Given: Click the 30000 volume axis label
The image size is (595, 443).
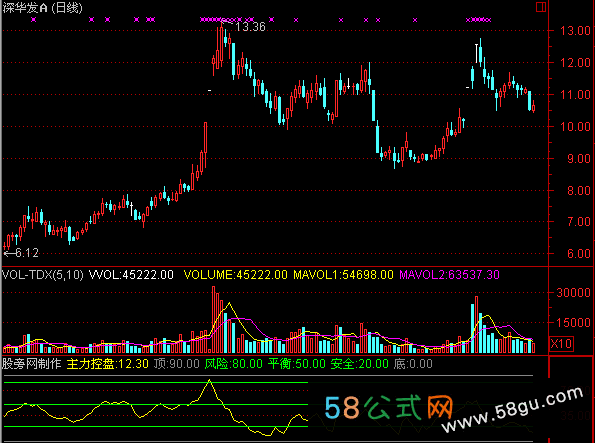Looking at the screenshot, I should tap(573, 293).
